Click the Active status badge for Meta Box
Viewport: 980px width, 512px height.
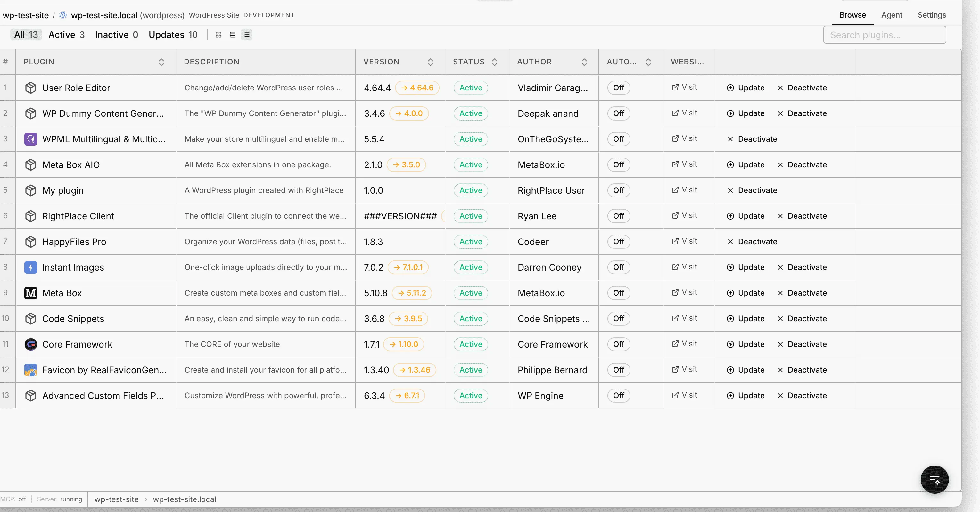tap(471, 293)
